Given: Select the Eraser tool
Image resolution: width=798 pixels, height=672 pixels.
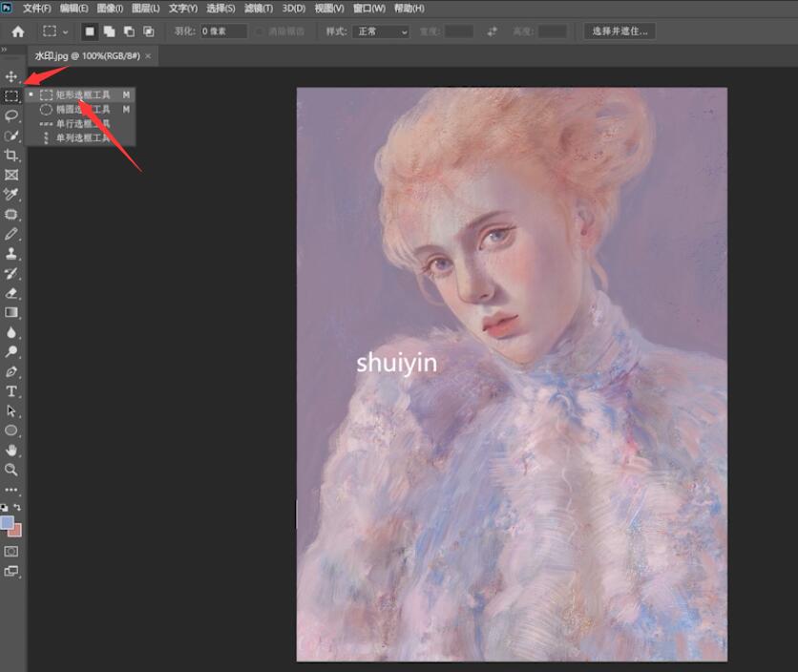Looking at the screenshot, I should [x=11, y=293].
